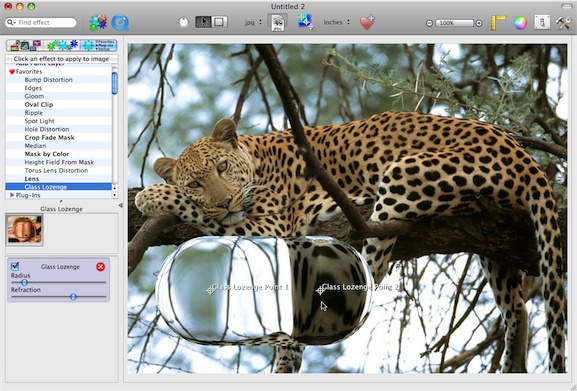The width and height of the screenshot is (577, 391).
Task: Click the 100% zoom slider field
Action: pyautogui.click(x=454, y=23)
